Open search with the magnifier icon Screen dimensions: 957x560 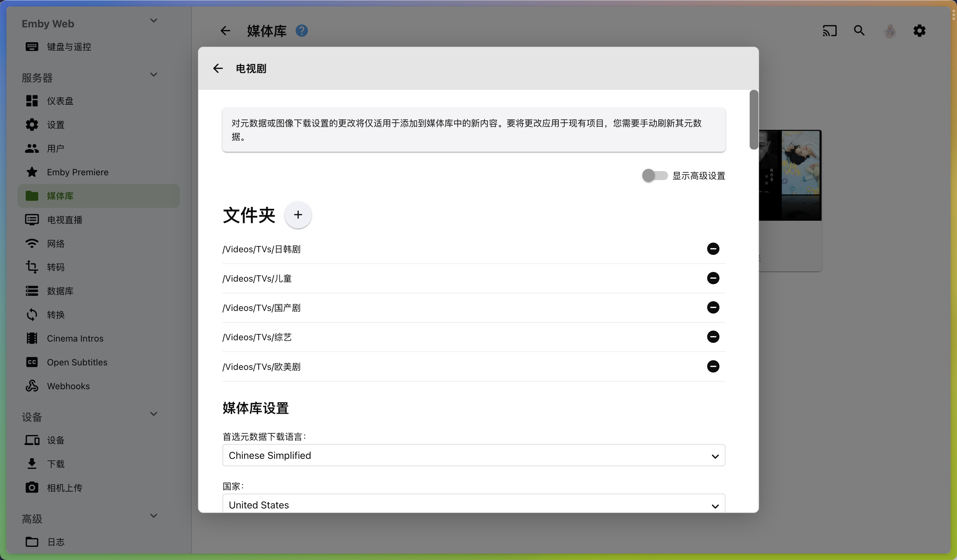point(859,30)
